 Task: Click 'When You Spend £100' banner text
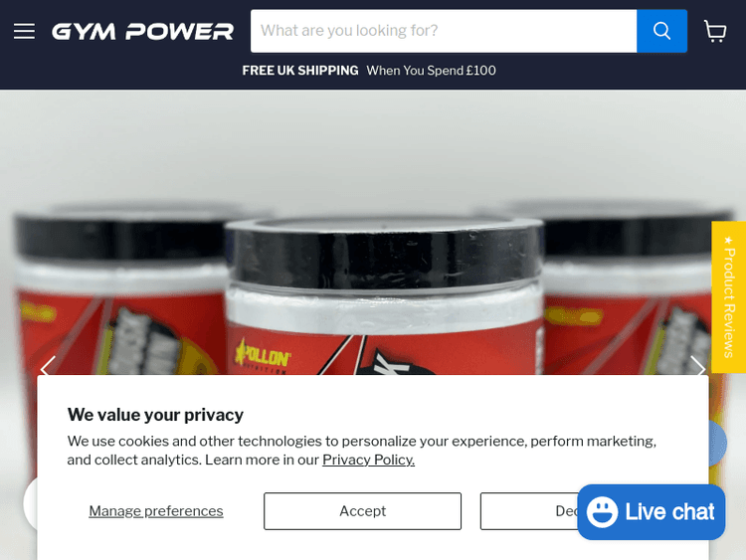tap(431, 71)
